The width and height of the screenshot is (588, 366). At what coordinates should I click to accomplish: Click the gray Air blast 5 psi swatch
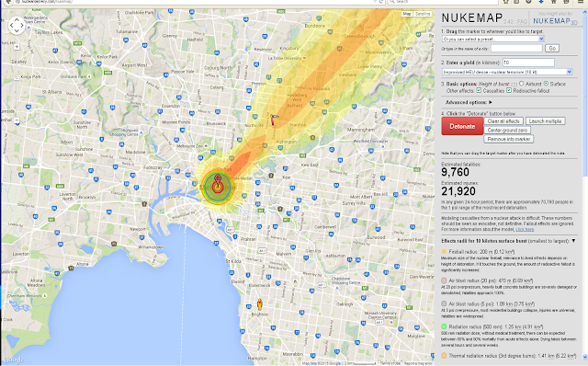pyautogui.click(x=444, y=303)
